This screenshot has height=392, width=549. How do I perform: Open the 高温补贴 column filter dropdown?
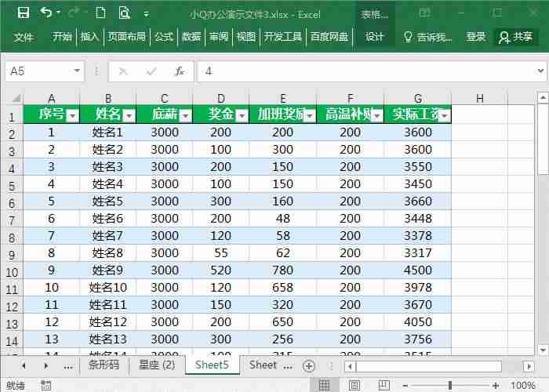click(x=377, y=115)
